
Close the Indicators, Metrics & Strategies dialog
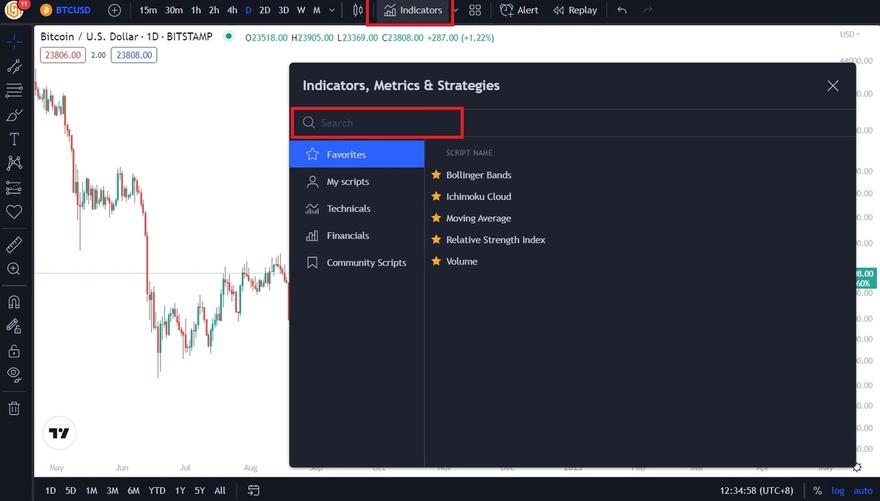pos(833,86)
